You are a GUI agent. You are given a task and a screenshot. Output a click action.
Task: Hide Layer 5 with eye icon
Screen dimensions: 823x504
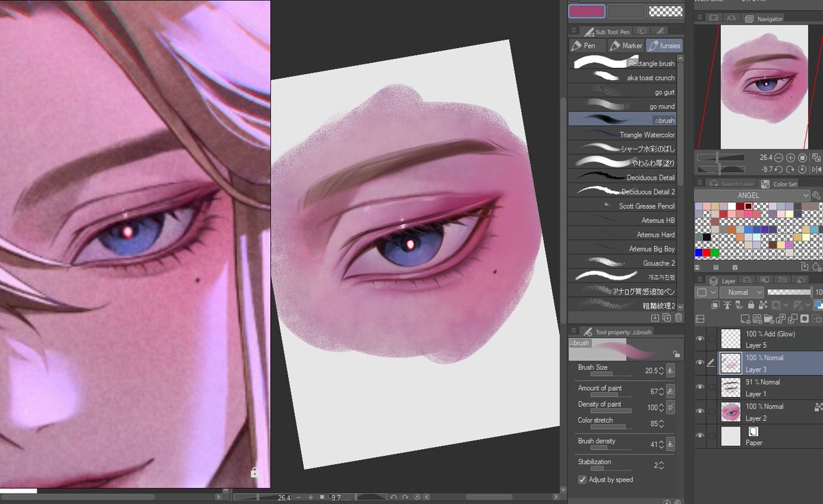pyautogui.click(x=700, y=338)
